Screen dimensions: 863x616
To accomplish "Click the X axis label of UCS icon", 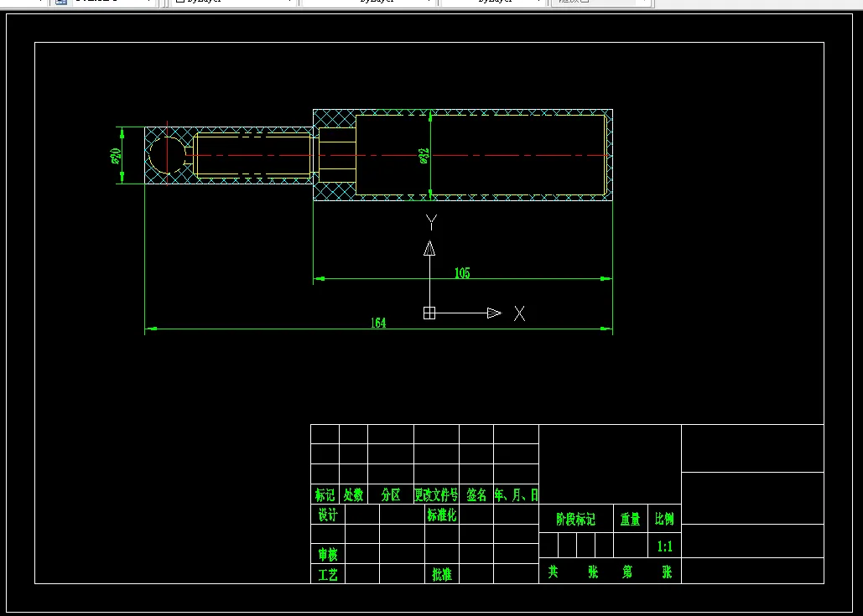I will coord(519,313).
